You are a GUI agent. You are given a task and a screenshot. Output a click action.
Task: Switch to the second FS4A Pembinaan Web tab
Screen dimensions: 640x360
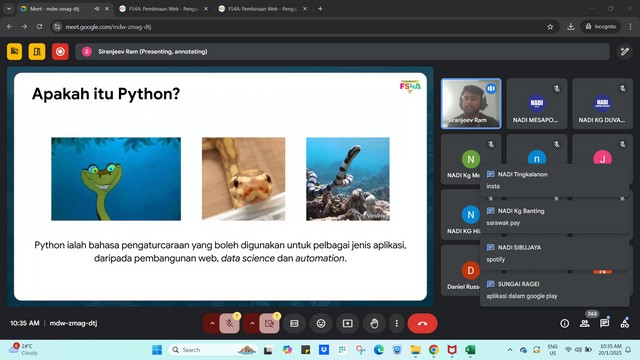(x=262, y=9)
